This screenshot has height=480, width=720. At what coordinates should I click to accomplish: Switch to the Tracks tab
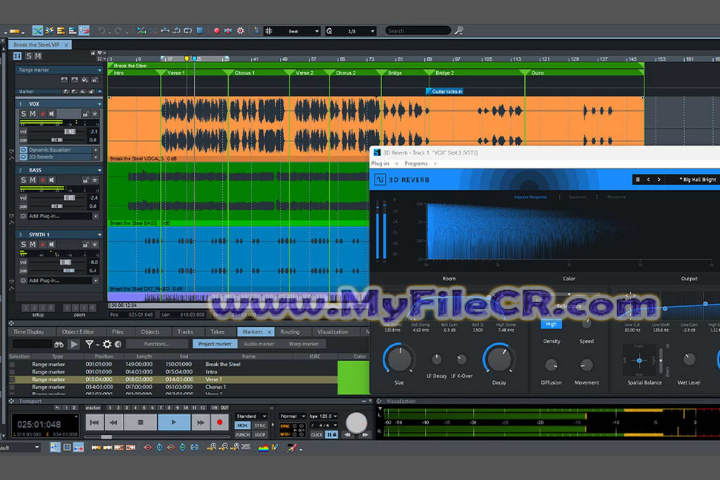click(185, 332)
